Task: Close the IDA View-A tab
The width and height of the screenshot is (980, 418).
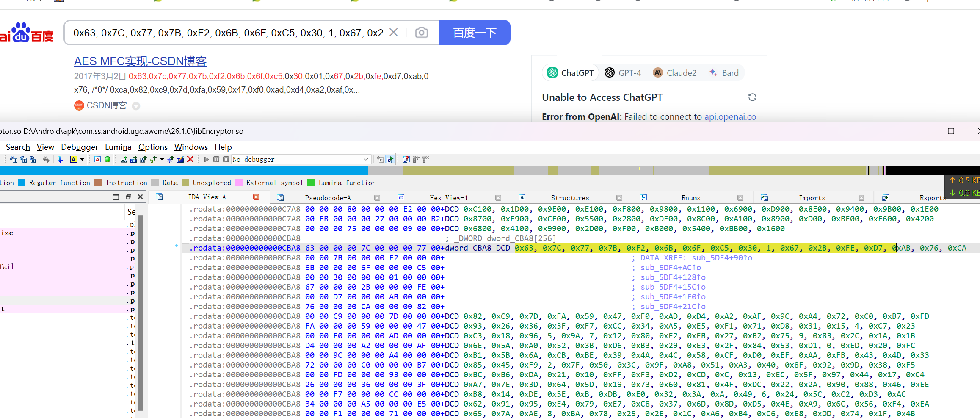Action: tap(256, 197)
